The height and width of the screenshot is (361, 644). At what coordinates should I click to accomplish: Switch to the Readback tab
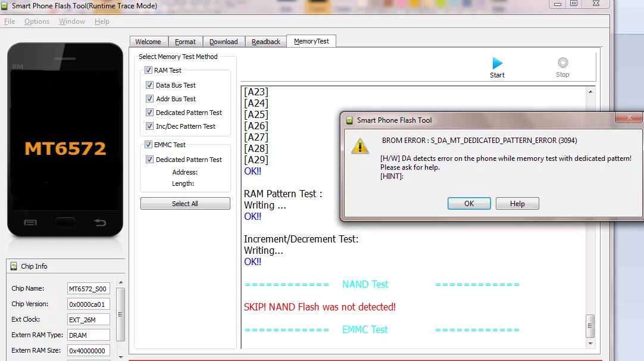click(265, 42)
